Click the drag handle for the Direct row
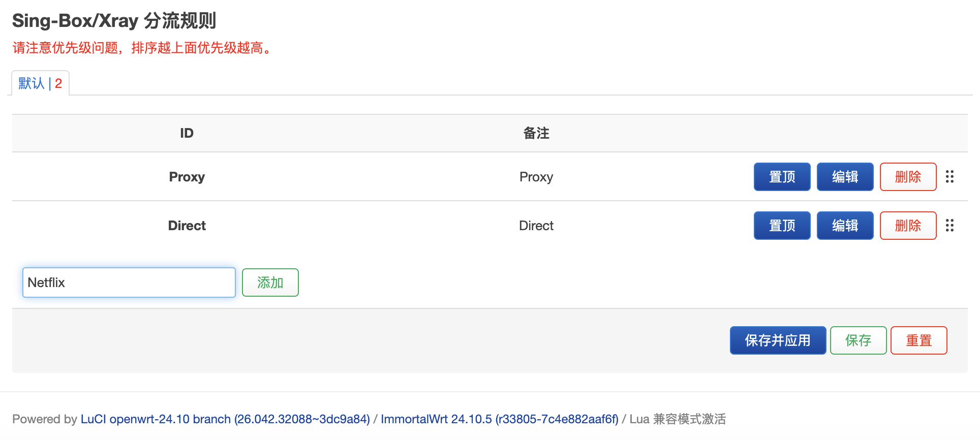This screenshot has width=980, height=440. pos(950,226)
